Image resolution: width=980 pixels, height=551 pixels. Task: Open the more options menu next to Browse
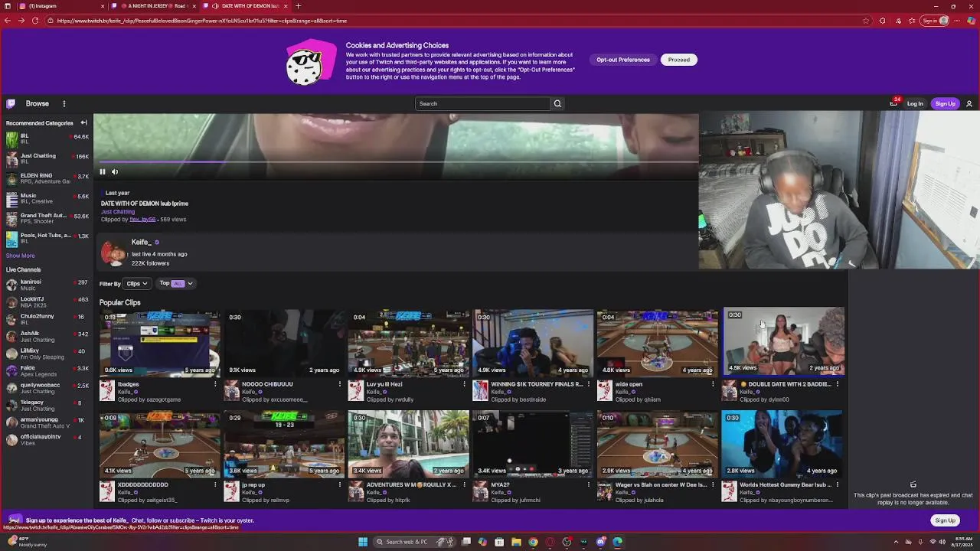pyautogui.click(x=64, y=103)
